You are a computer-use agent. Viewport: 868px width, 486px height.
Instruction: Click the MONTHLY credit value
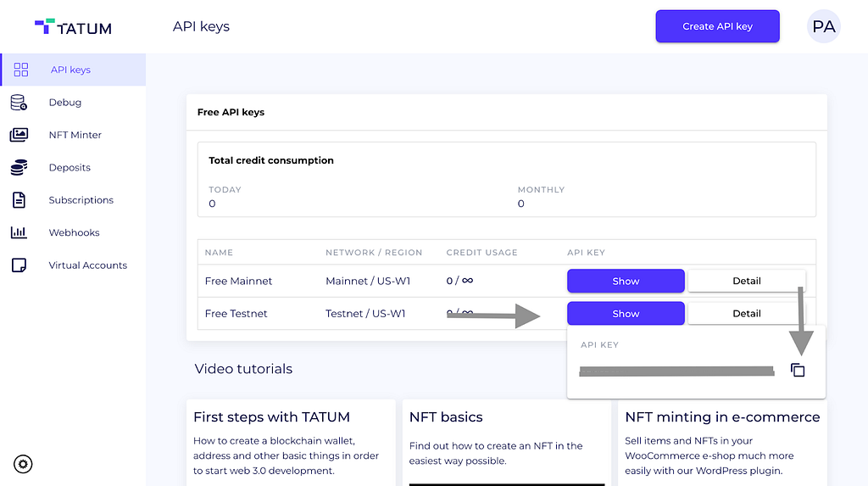pos(521,204)
